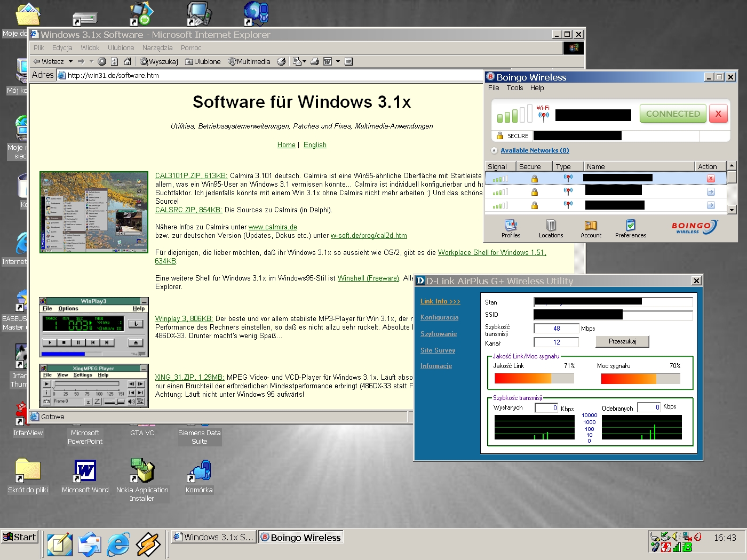Connect to the third network via arrow action
The width and height of the screenshot is (747, 560).
click(711, 205)
